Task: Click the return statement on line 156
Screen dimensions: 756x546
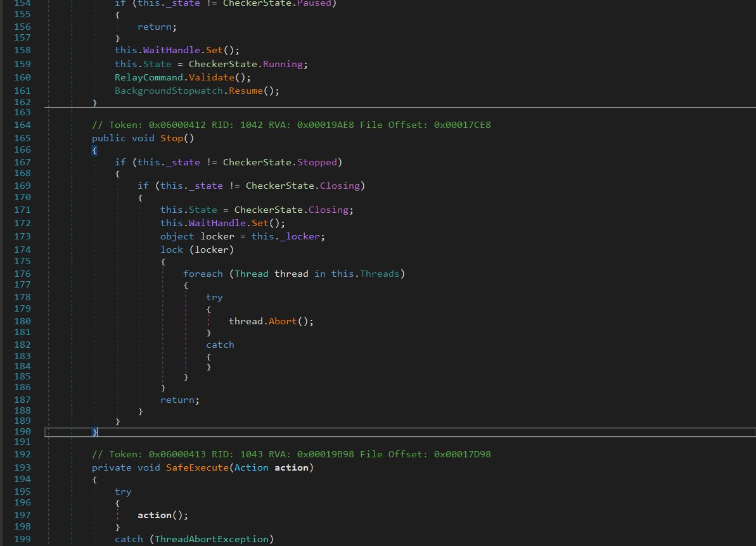Action: tap(155, 27)
